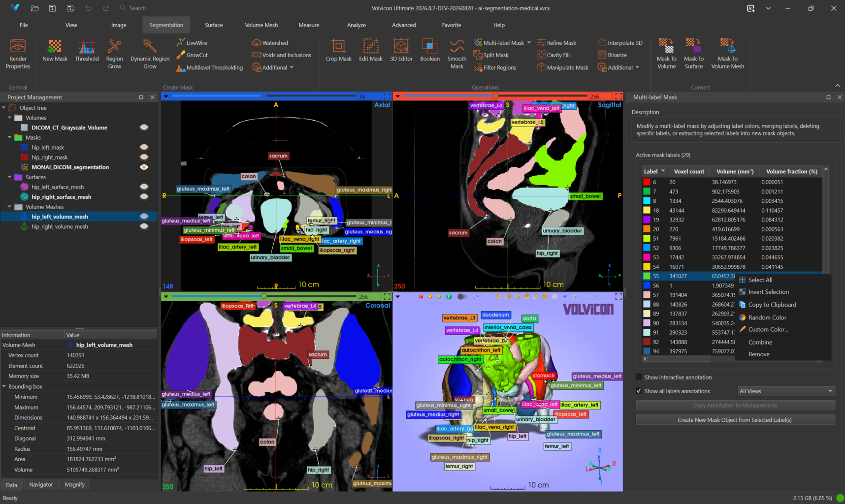Open the Magnify panel tab
This screenshot has height=504, width=845.
75,485
